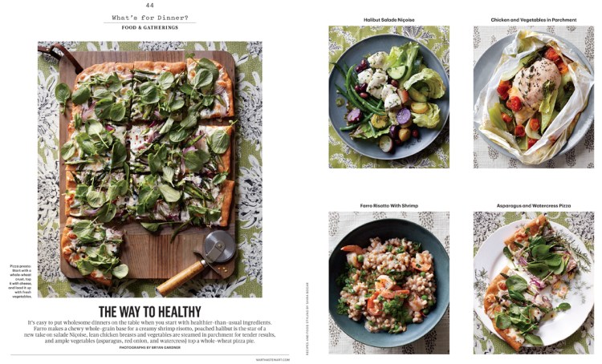Click 'The Way to Healthy' headline
The width and height of the screenshot is (602, 364).
tap(150, 311)
